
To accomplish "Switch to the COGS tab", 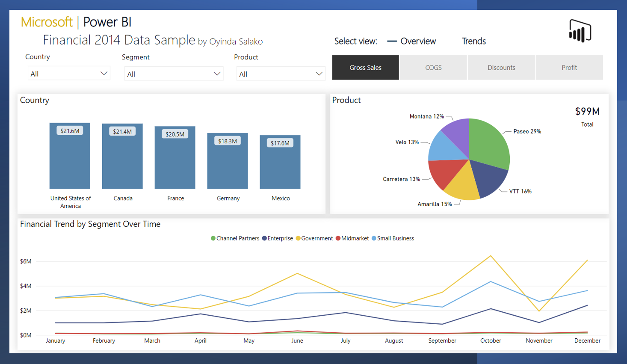I will tap(433, 68).
